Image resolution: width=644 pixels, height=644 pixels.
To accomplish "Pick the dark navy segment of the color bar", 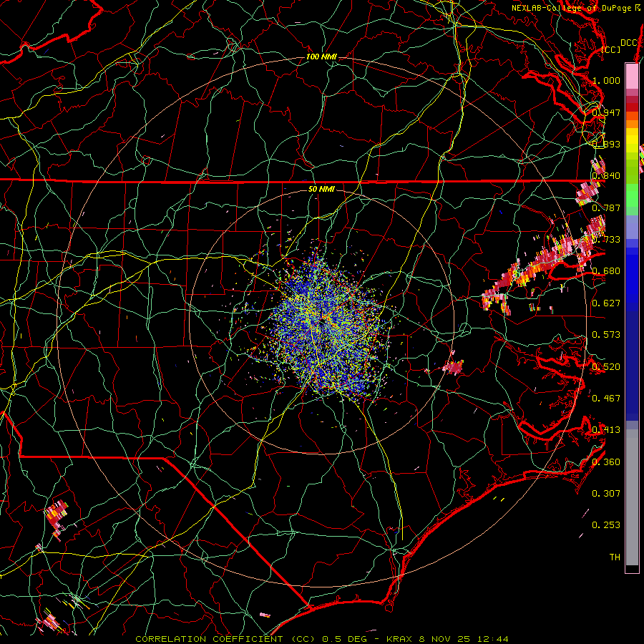I will (632, 361).
